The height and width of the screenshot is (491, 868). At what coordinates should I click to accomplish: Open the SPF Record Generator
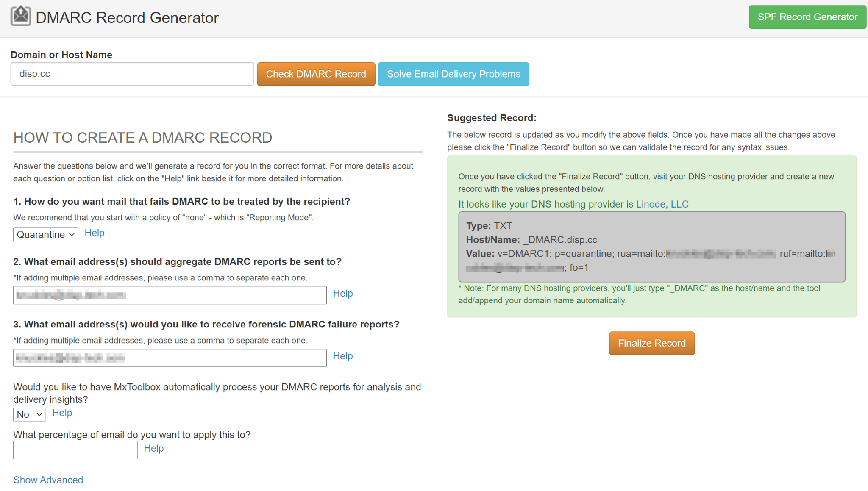(x=807, y=17)
